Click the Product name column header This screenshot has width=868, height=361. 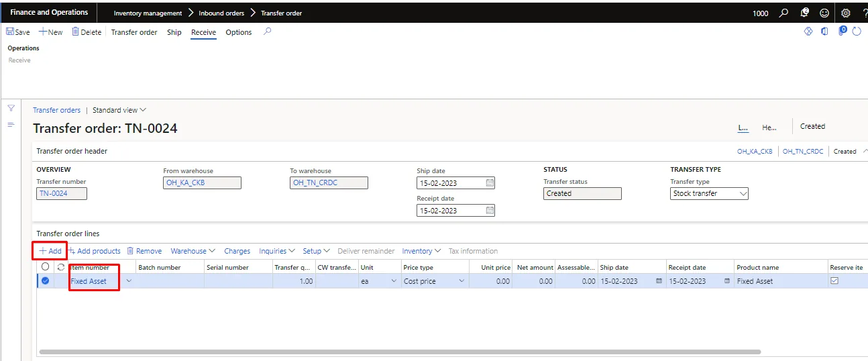(x=758, y=267)
